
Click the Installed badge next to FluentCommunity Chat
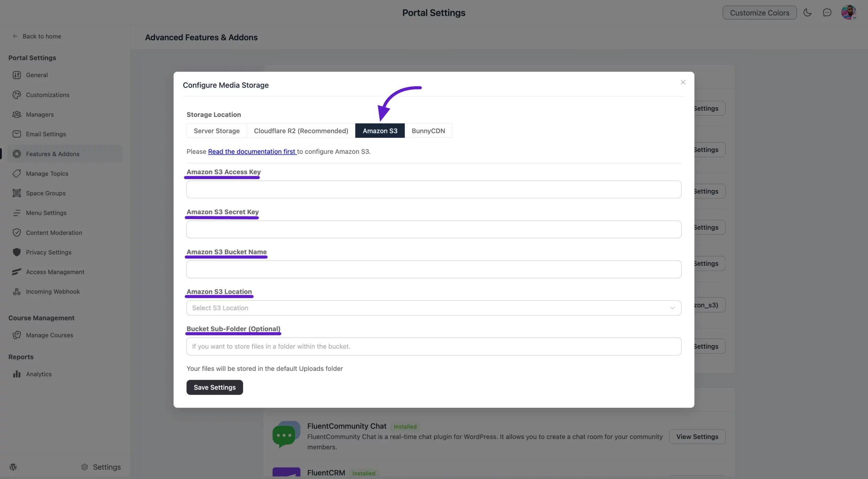pos(405,426)
